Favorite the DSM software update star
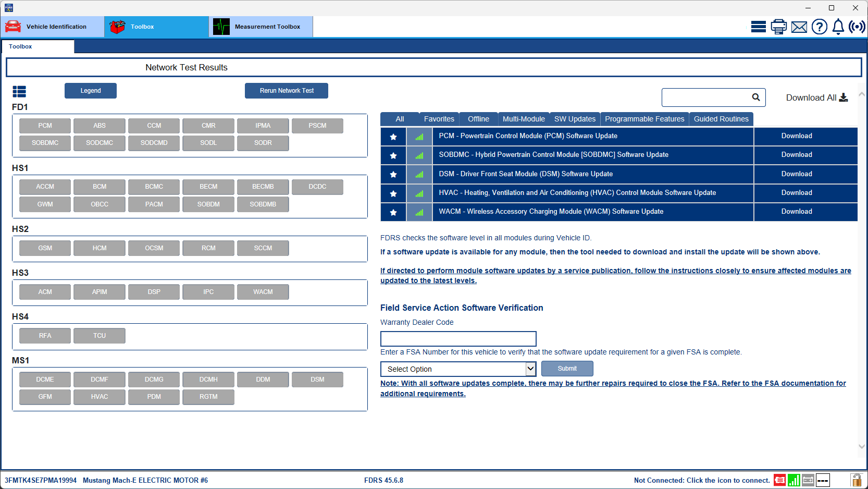 tap(393, 174)
